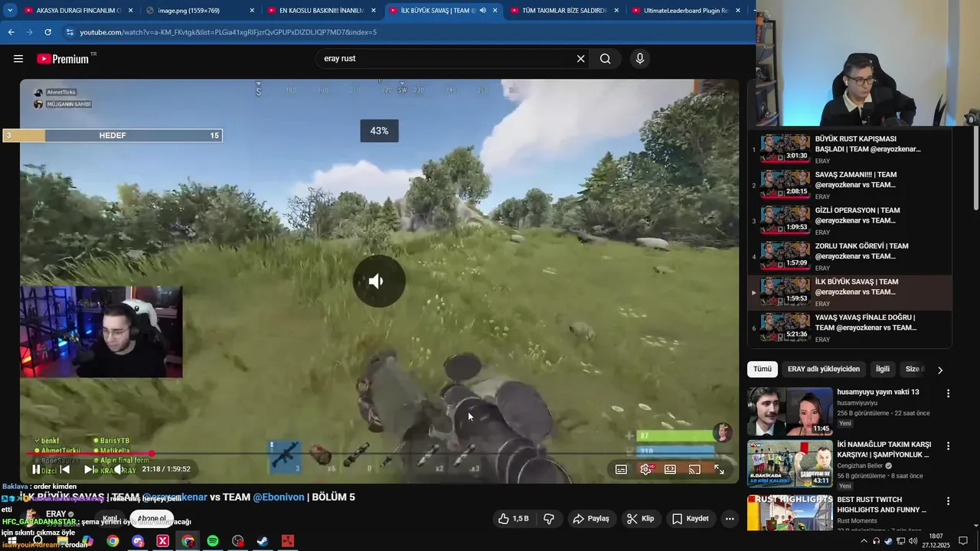This screenshot has height=551, width=980.
Task: Open @Ebonivon channel mention link
Action: click(278, 497)
